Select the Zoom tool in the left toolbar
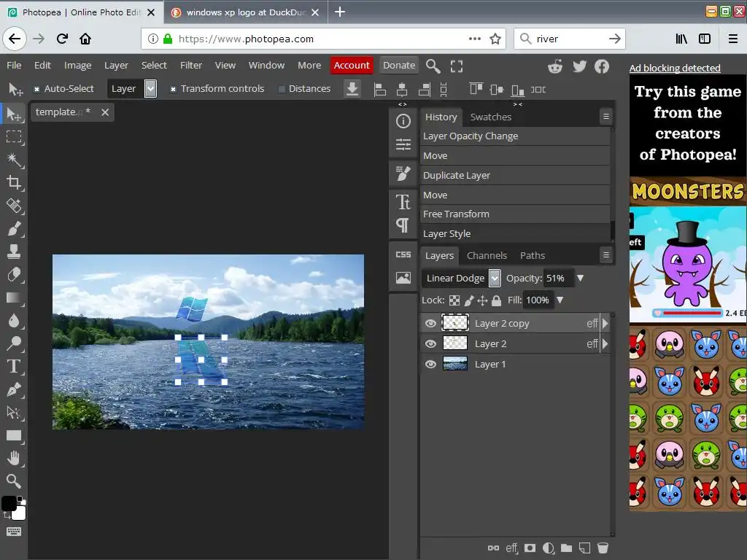The height and width of the screenshot is (560, 747). coord(14,481)
